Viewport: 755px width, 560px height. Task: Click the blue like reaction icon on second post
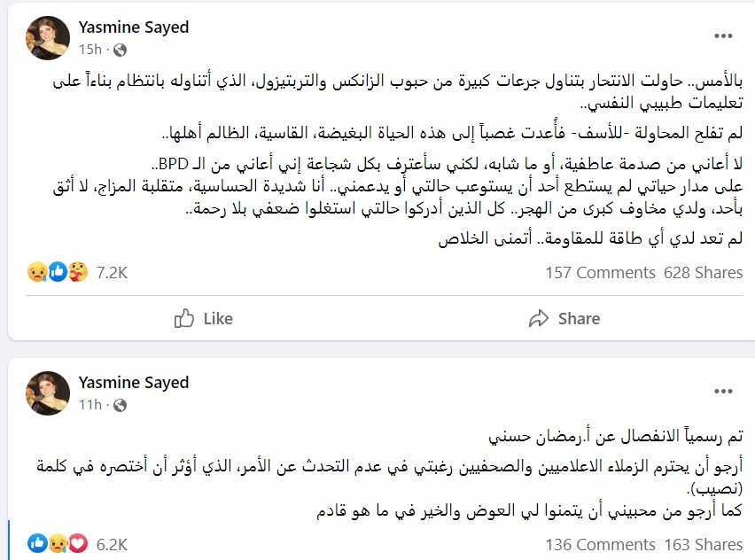[36, 543]
